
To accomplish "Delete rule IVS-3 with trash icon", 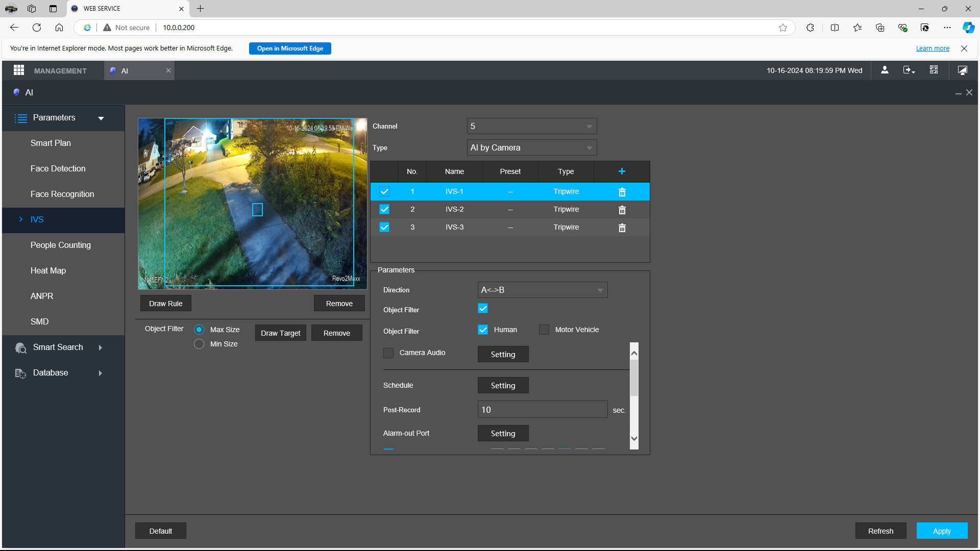I will click(622, 228).
